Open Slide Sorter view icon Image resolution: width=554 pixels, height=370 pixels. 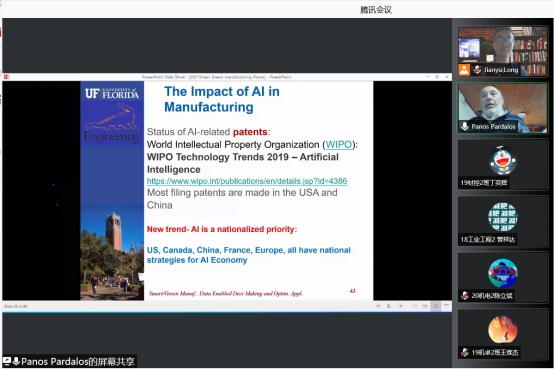425,306
